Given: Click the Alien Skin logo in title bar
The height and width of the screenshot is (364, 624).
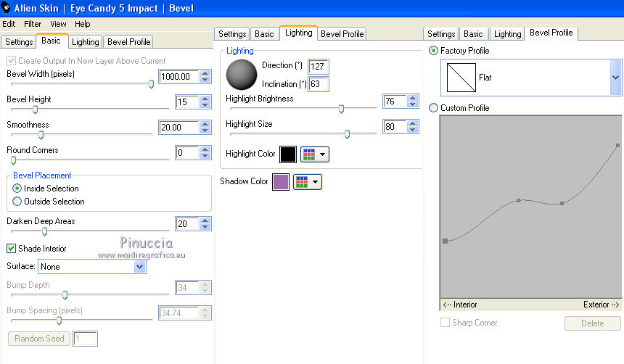Looking at the screenshot, I should coord(6,7).
